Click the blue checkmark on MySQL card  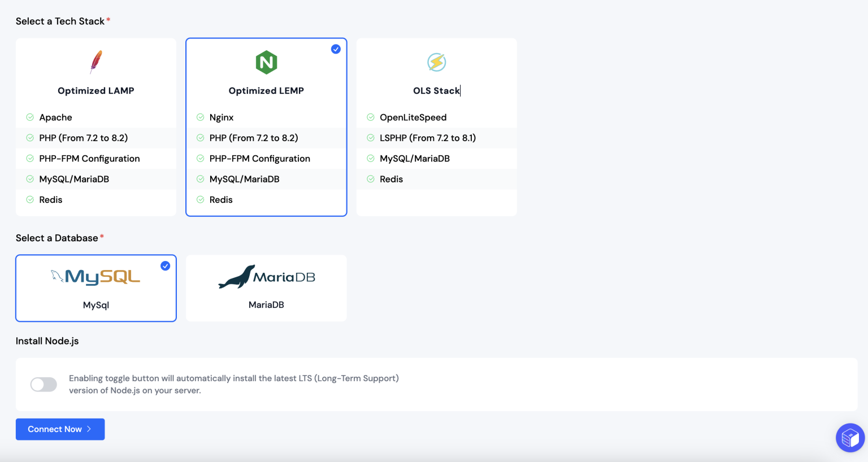[x=165, y=265]
